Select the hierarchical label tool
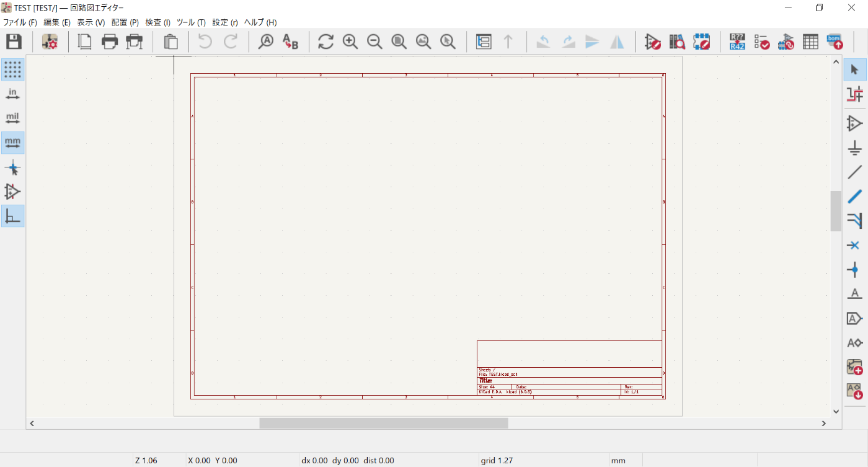 coord(855,342)
